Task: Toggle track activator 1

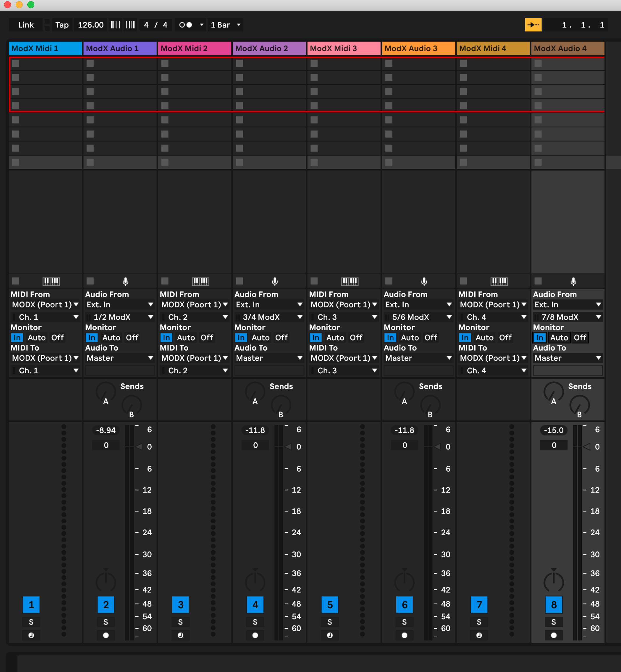Action: [31, 605]
